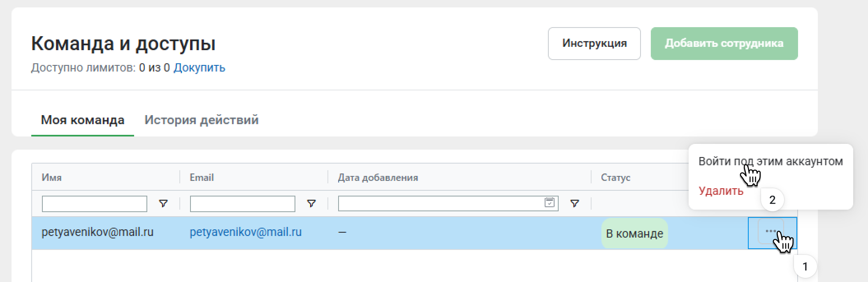Click the Name column filter funnel icon
Screen dimensions: 868x282
(x=163, y=203)
